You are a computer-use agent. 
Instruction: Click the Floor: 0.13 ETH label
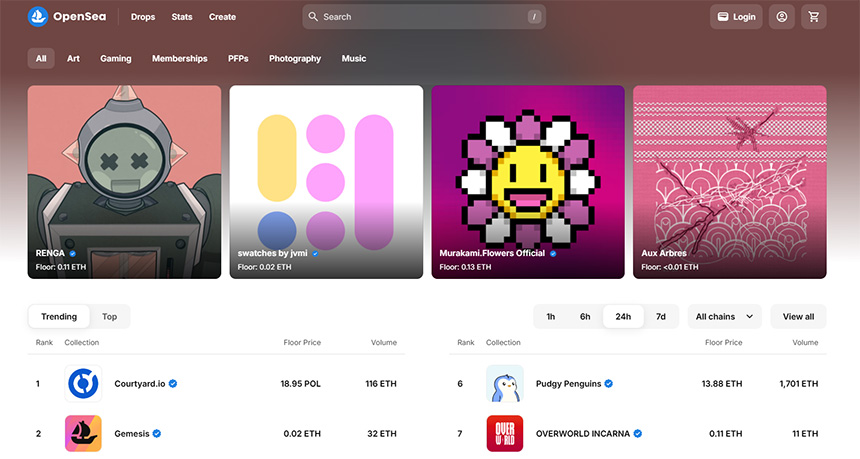pyautogui.click(x=465, y=267)
